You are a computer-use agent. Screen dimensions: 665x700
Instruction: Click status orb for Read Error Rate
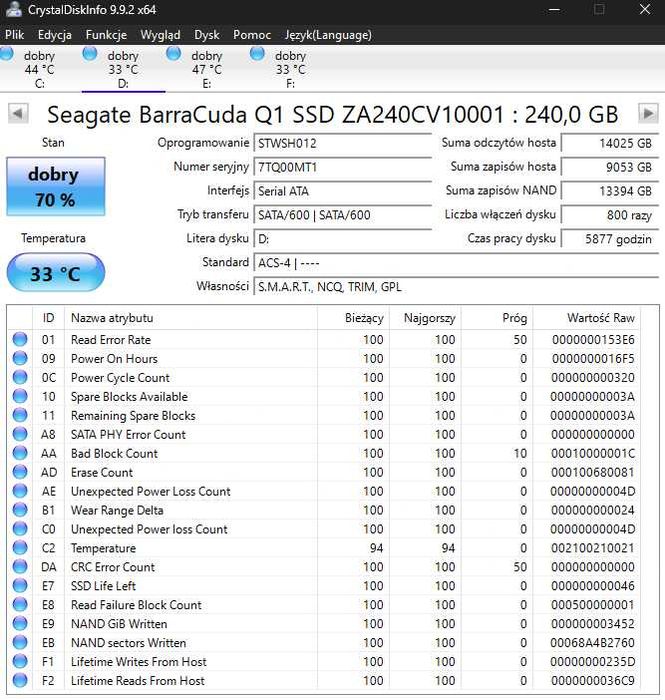pos(20,340)
